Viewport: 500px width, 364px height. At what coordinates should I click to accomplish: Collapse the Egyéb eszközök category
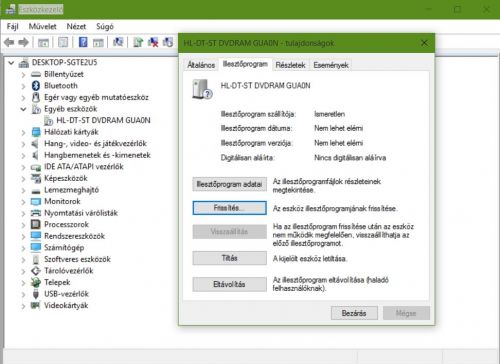[x=23, y=109]
